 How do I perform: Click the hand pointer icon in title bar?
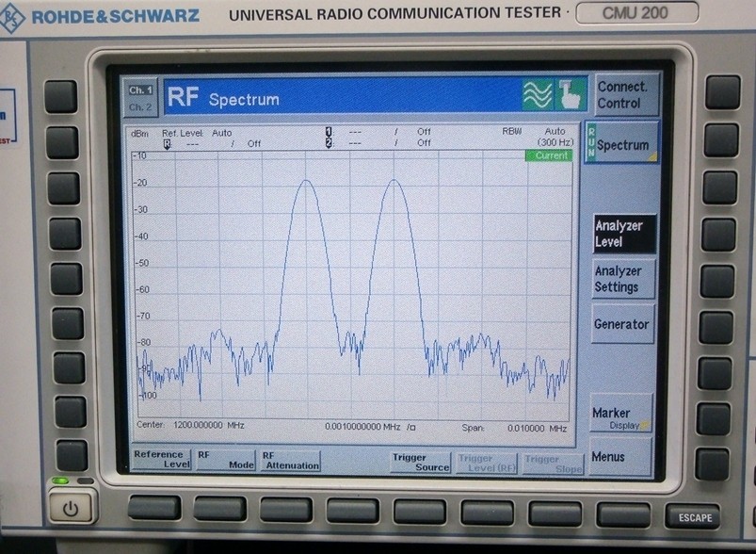571,94
